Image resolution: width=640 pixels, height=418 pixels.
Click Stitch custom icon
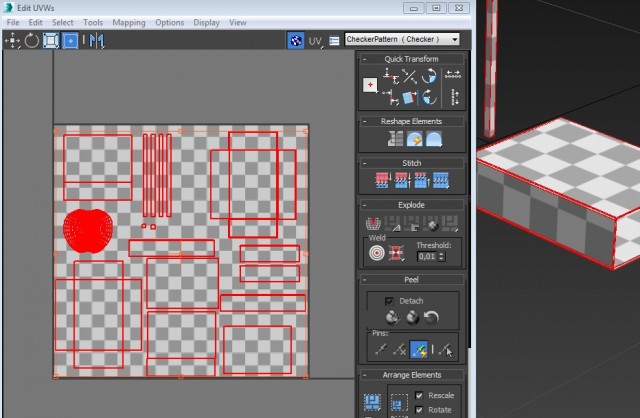coord(441,180)
